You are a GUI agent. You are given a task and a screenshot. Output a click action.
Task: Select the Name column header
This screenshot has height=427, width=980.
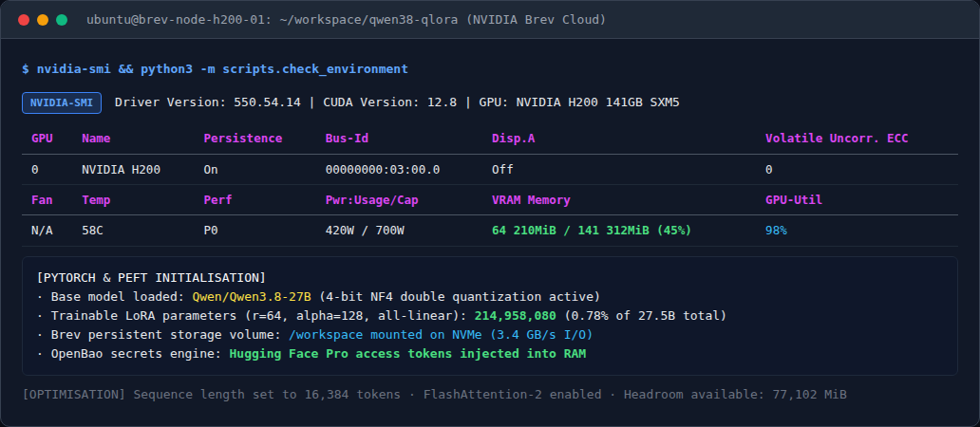click(96, 139)
